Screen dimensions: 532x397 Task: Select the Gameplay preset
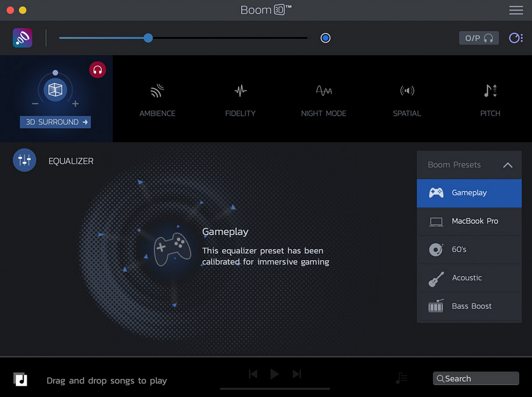pyautogui.click(x=469, y=193)
